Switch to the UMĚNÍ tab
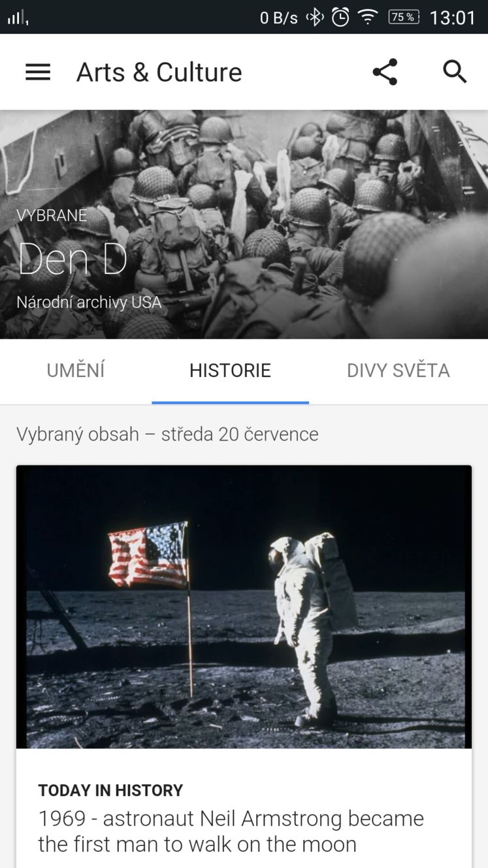 click(76, 371)
